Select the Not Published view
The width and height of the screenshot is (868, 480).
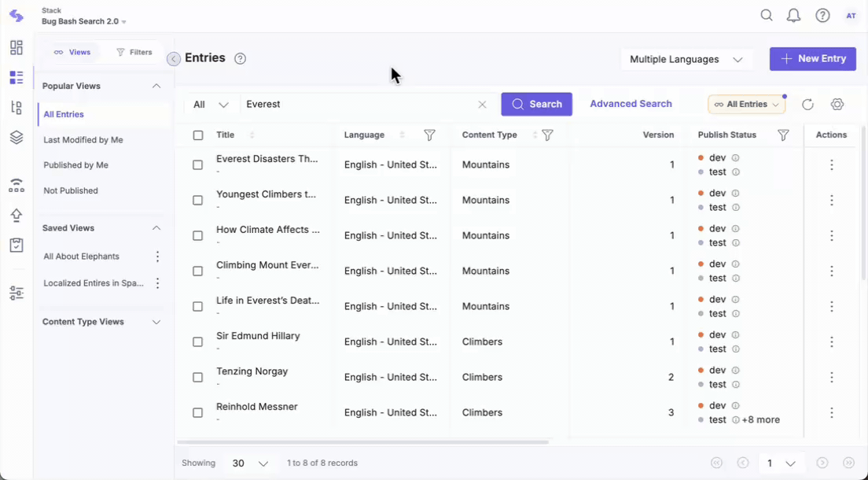coord(71,190)
